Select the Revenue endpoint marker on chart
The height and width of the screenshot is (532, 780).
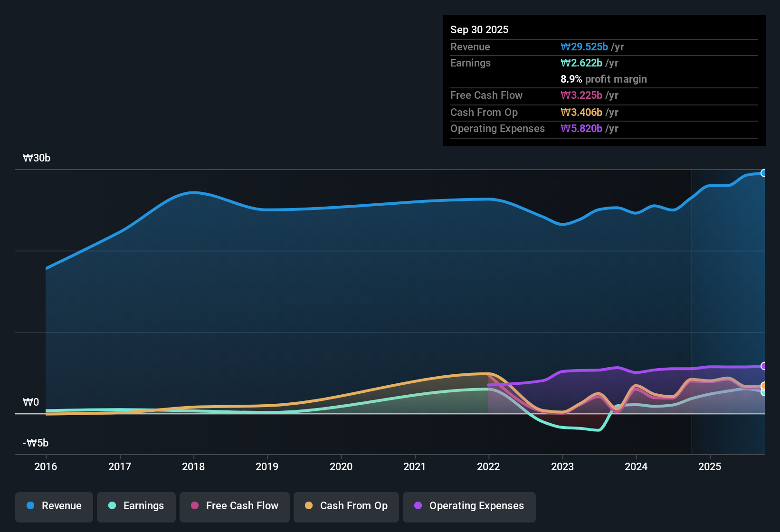[764, 173]
